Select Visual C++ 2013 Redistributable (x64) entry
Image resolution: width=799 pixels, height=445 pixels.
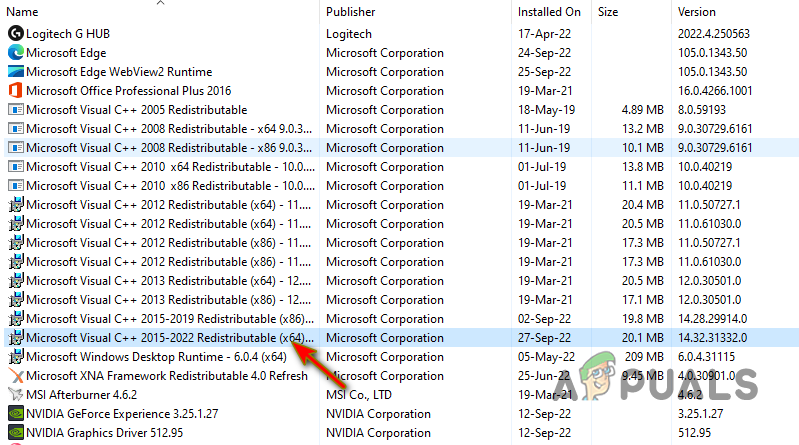click(168, 280)
